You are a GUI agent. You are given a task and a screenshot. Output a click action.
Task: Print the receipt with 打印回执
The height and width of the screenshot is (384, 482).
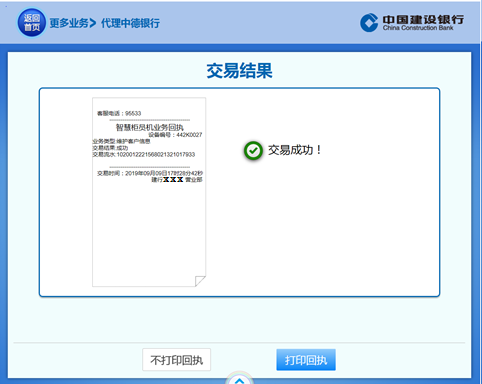tap(306, 360)
